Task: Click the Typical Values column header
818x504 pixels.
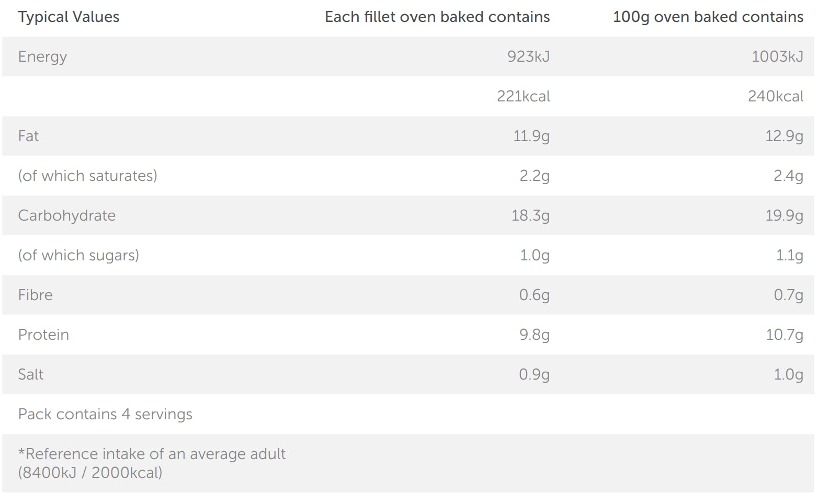Action: click(69, 17)
